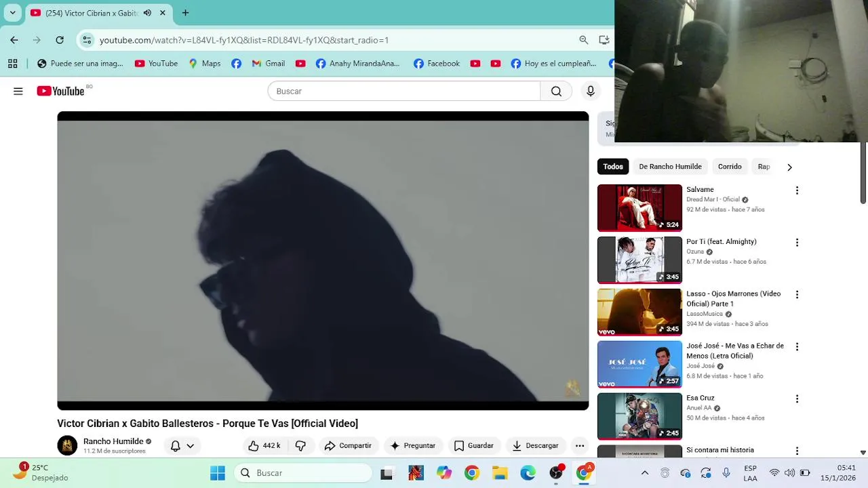The image size is (868, 488).
Task: Open the Windows Start menu
Action: (x=218, y=473)
